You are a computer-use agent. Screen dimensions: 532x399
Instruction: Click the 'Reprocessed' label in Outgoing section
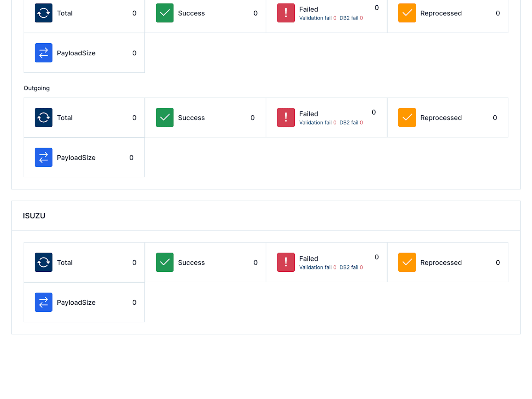click(x=441, y=118)
